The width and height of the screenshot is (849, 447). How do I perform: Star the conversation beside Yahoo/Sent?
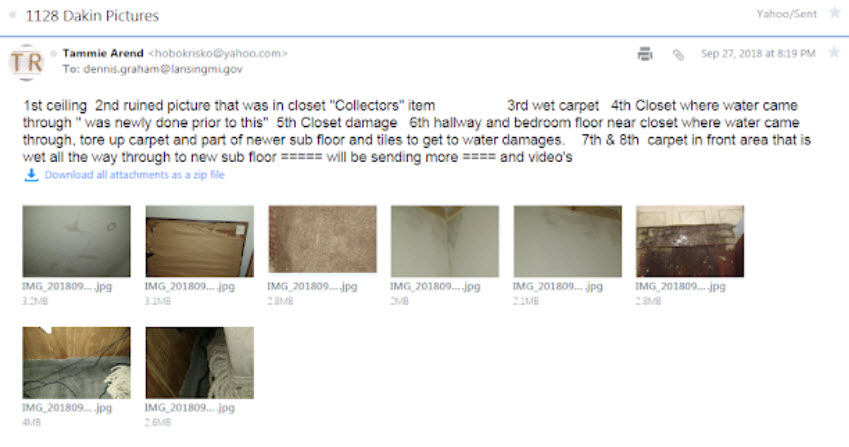coord(835,13)
